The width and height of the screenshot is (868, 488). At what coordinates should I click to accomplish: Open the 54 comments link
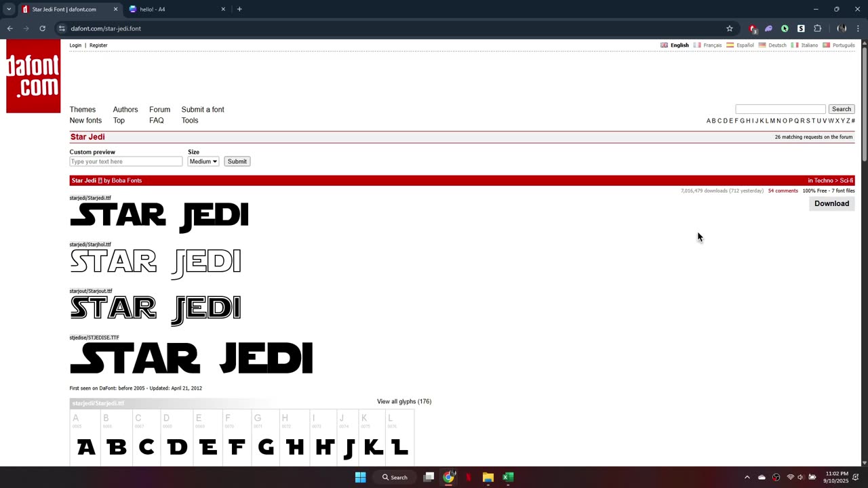click(783, 191)
